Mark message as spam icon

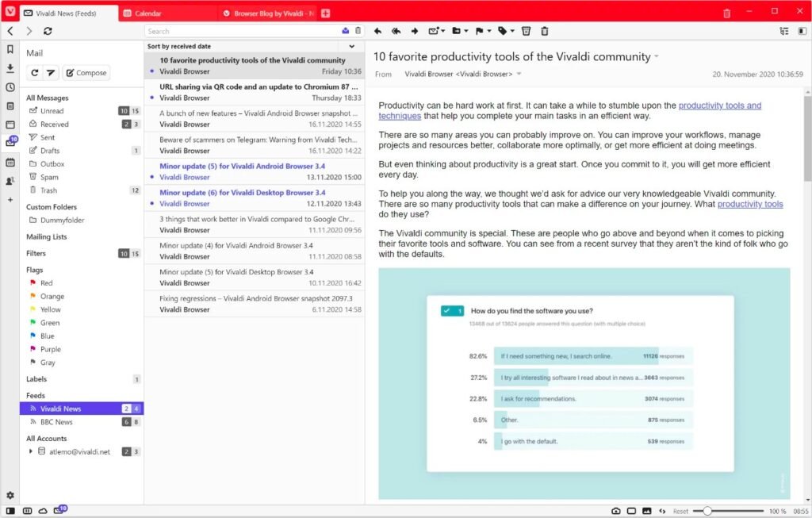[527, 31]
